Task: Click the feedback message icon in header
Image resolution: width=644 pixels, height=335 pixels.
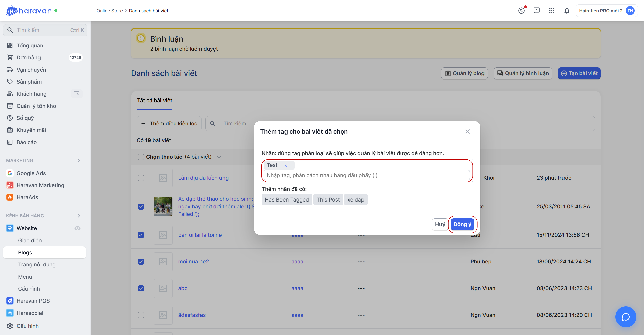Action: [x=536, y=11]
